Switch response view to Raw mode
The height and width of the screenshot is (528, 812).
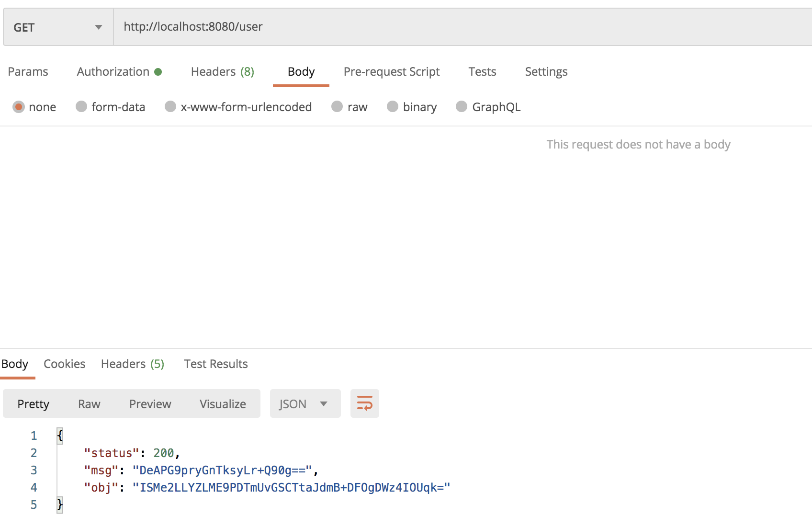click(89, 403)
